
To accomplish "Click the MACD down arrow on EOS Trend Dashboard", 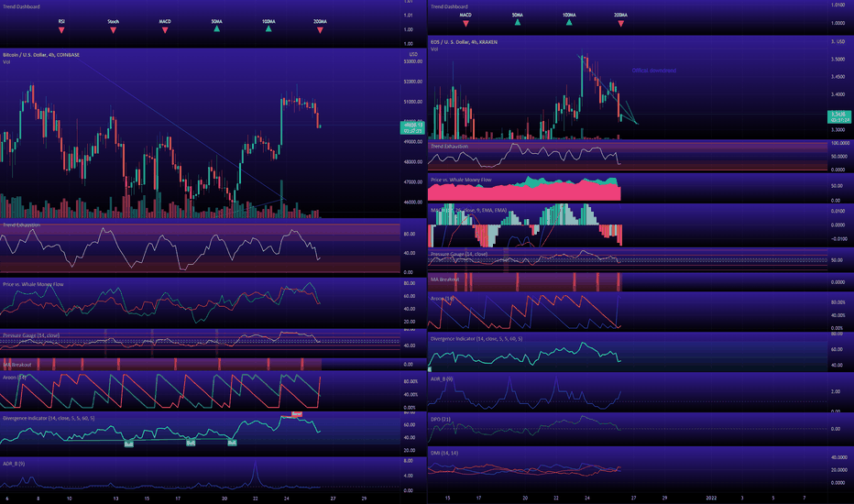I will tap(465, 24).
